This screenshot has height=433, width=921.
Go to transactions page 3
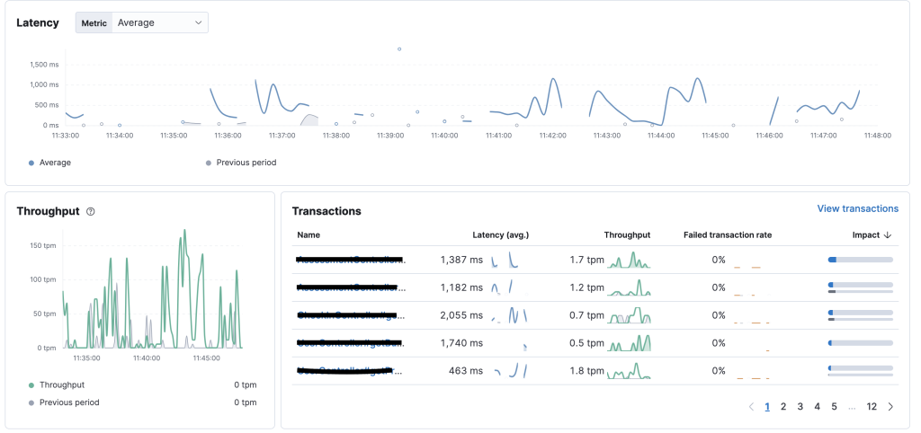(800, 407)
